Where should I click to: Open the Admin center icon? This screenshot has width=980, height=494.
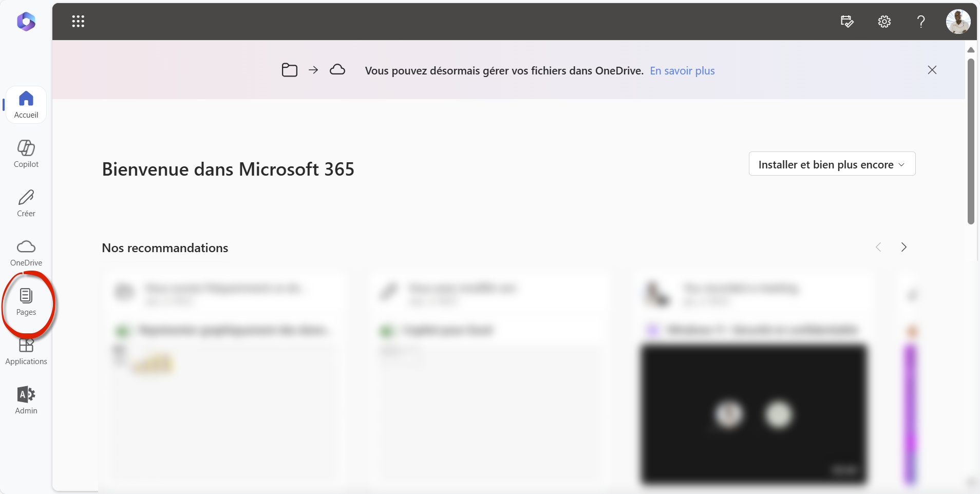26,400
